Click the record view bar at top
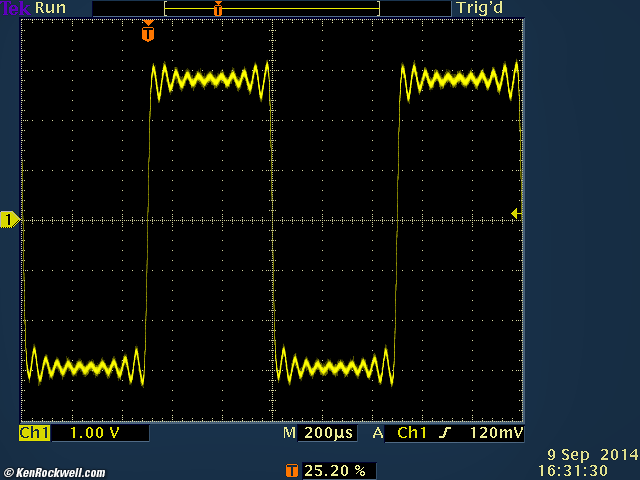The height and width of the screenshot is (480, 640). 271,8
